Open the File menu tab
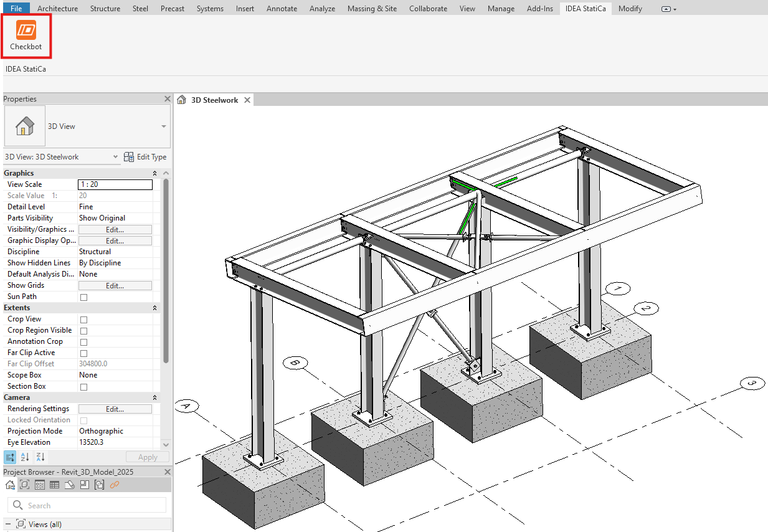This screenshot has height=532, width=768. coord(17,9)
